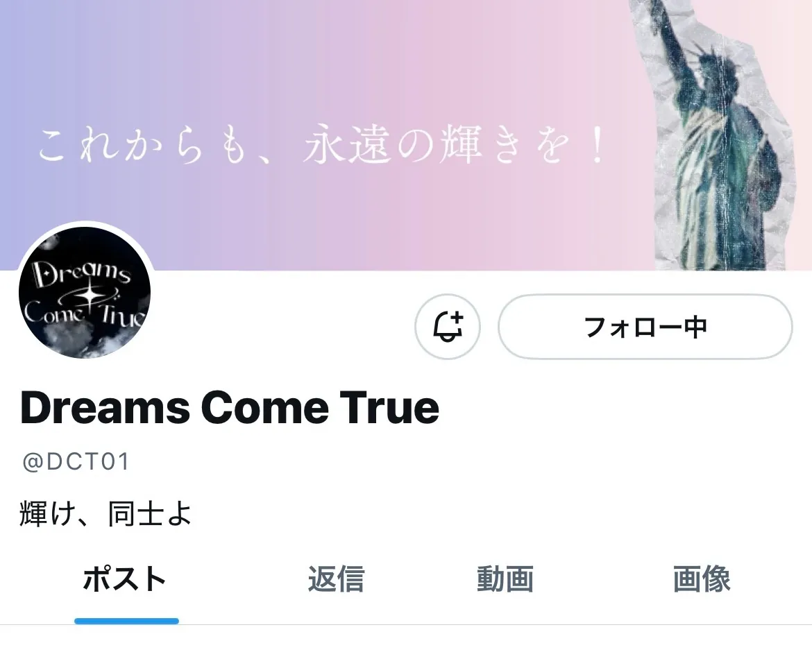Screen dimensions: 812x650
Task: Show the 画像 tab
Action: [x=702, y=579]
